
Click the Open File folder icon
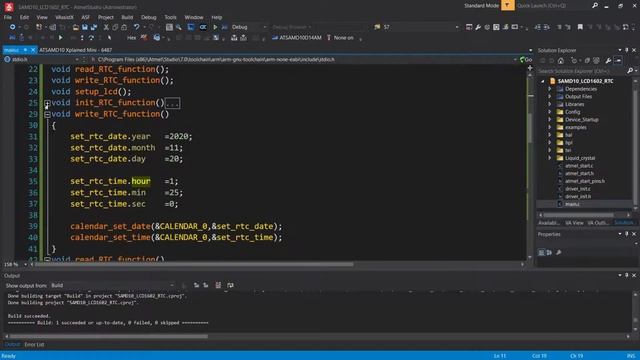pyautogui.click(x=76, y=27)
